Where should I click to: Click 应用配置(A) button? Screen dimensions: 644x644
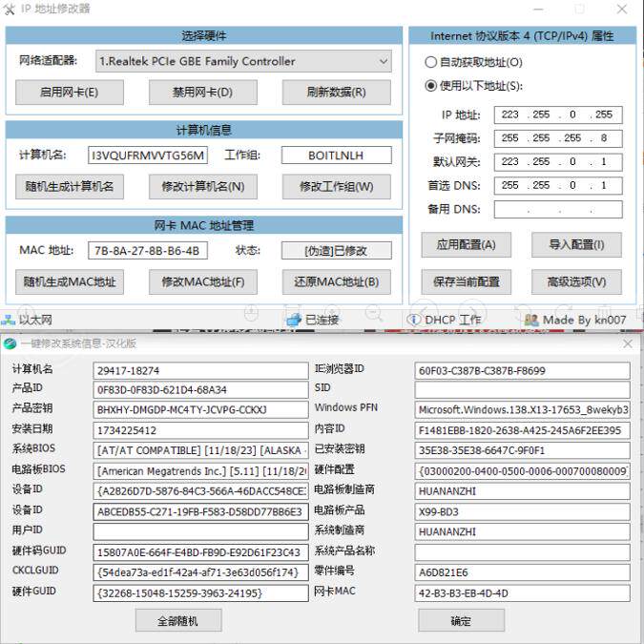tap(467, 245)
